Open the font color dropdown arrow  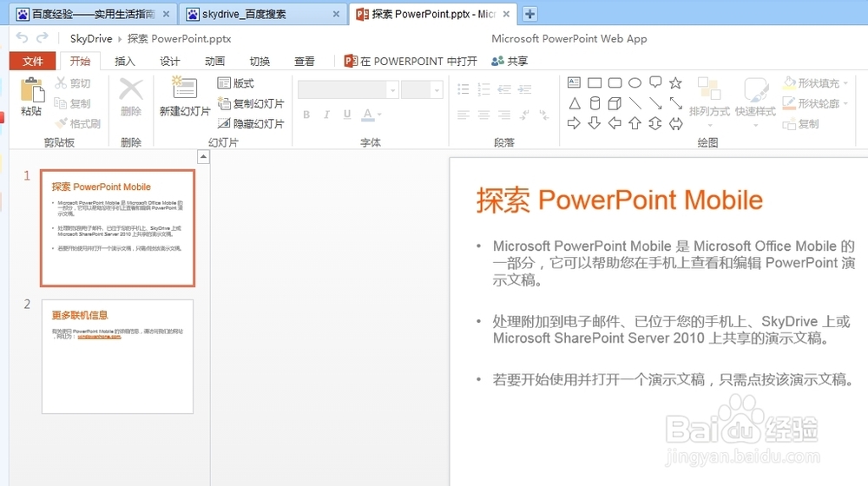coord(380,115)
